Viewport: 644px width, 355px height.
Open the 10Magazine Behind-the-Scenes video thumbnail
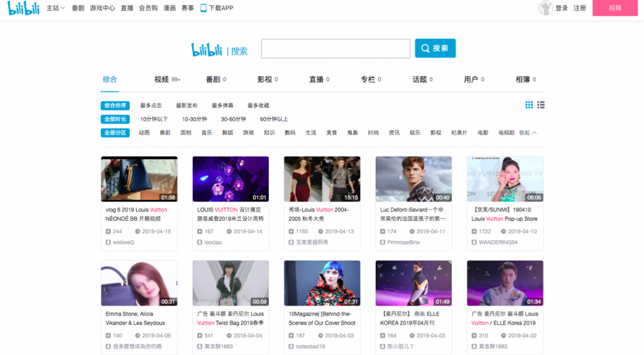(322, 283)
